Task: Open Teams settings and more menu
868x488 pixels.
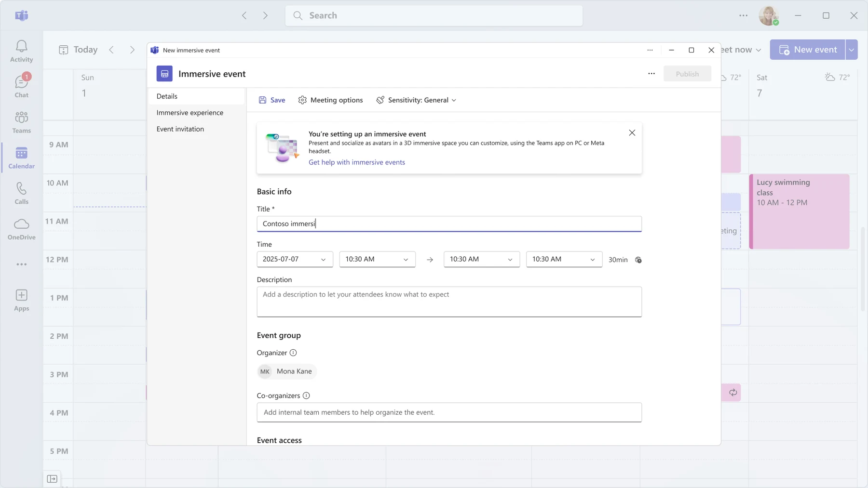Action: (743, 15)
